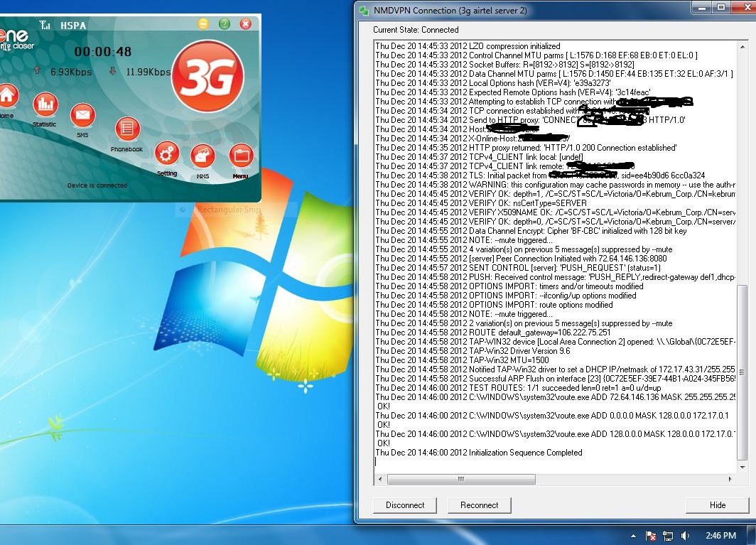The width and height of the screenshot is (756, 545).
Task: Click the Show desktop button on taskbar
Action: 752,535
